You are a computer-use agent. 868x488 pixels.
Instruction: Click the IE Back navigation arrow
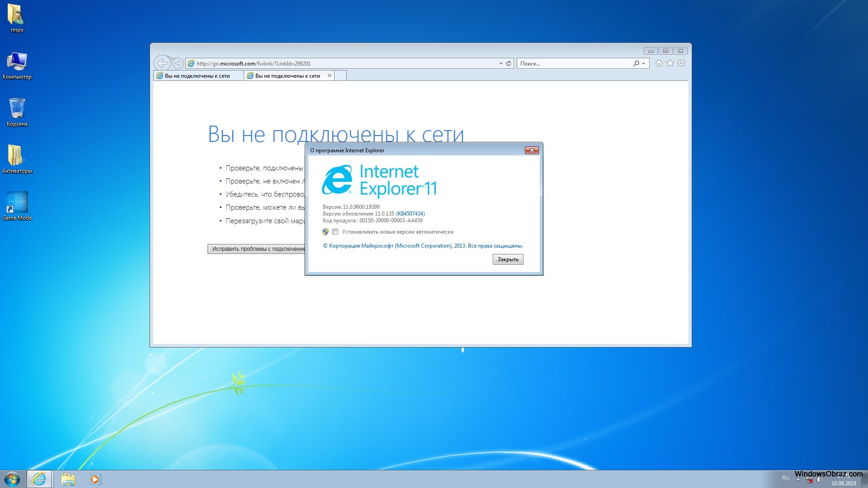(x=162, y=63)
